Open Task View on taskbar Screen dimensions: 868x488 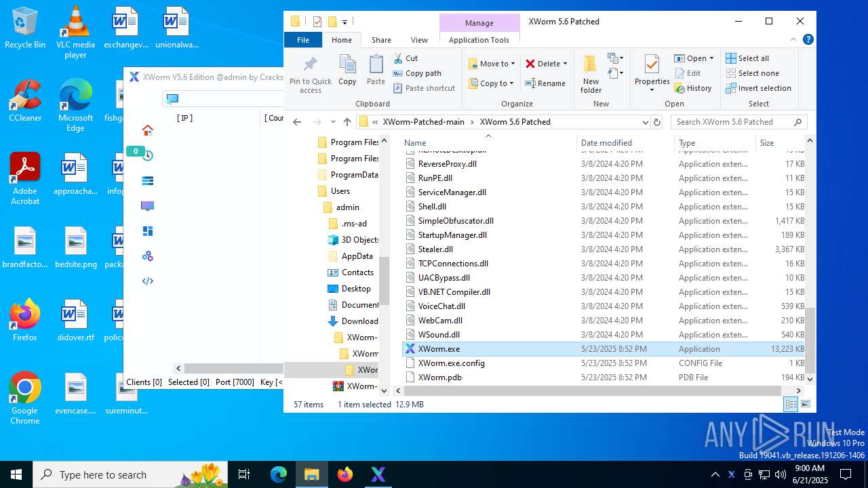click(x=244, y=474)
